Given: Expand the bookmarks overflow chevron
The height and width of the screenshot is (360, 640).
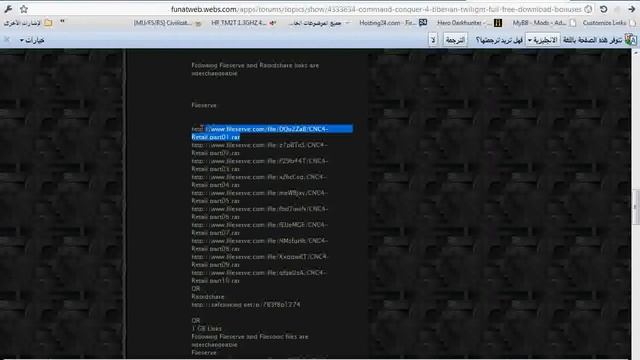Looking at the screenshot, I should [x=62, y=22].
